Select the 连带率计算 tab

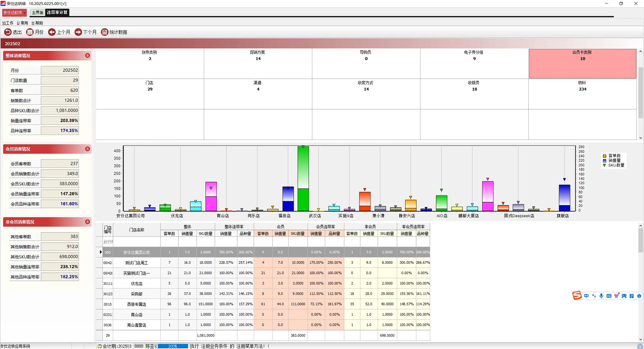57,13
